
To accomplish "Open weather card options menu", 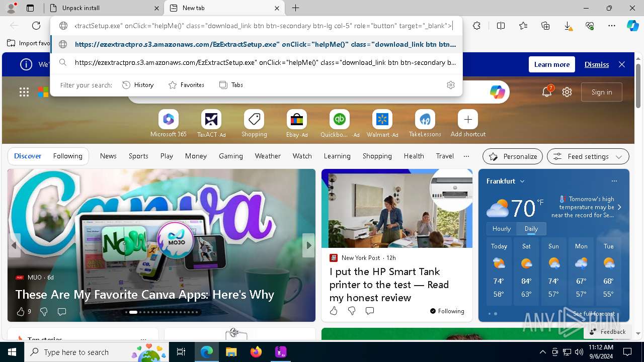I will pos(614,181).
